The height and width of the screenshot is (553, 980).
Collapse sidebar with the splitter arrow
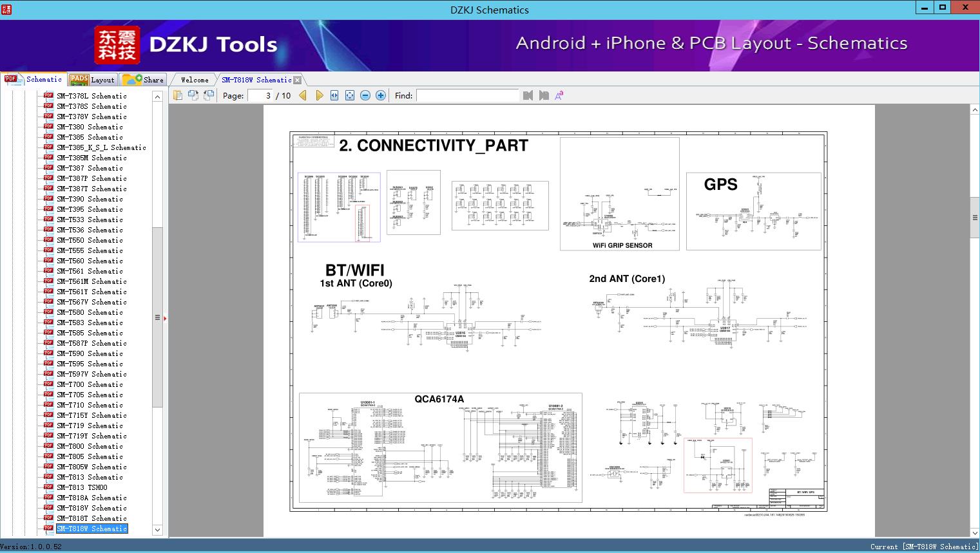[165, 318]
